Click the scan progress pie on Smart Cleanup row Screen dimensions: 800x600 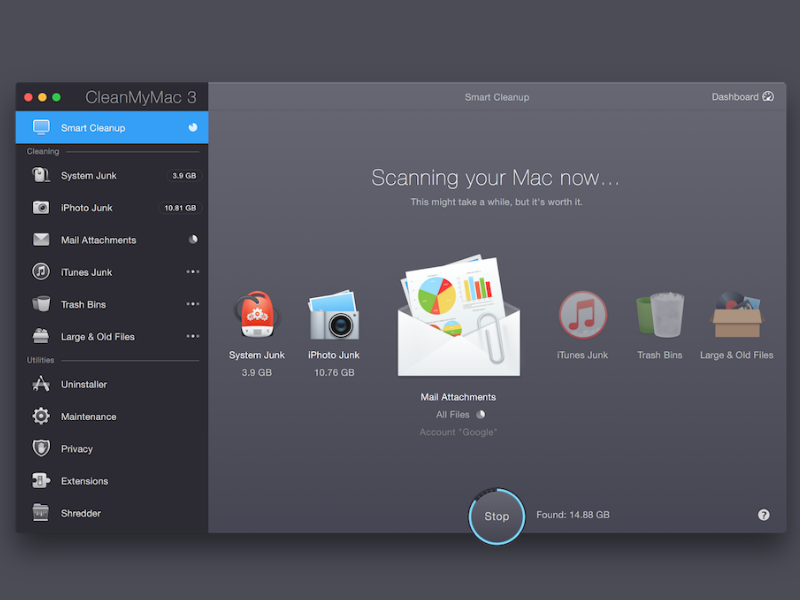(193, 128)
